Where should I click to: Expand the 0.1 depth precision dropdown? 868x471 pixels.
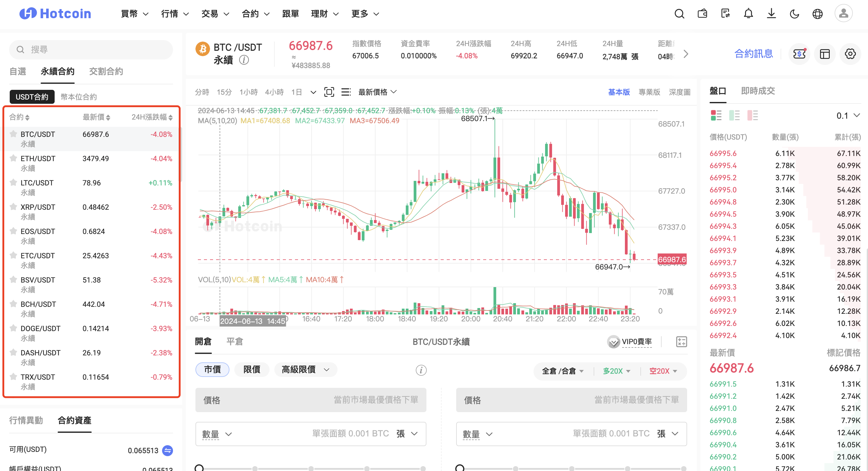[848, 116]
